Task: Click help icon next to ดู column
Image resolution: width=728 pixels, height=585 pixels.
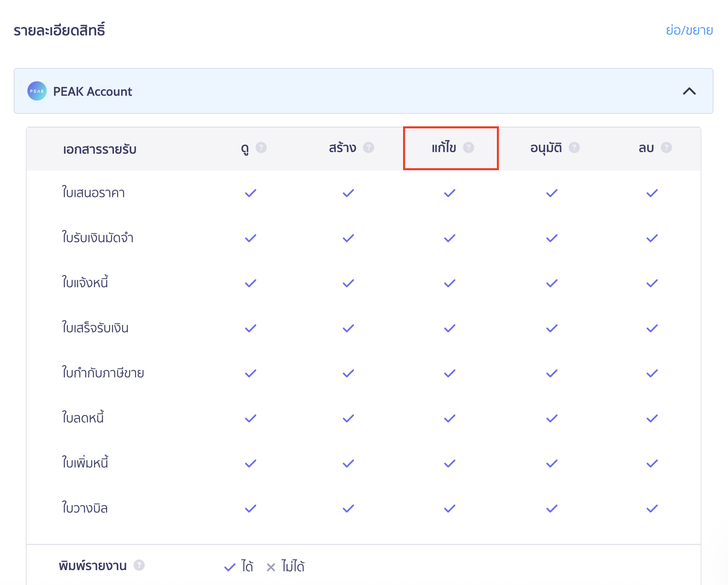Action: 261,148
